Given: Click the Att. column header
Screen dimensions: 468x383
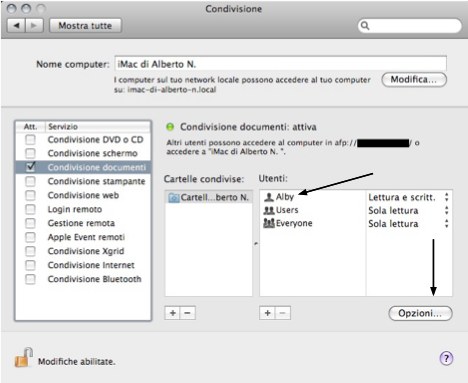Looking at the screenshot, I should point(30,127).
